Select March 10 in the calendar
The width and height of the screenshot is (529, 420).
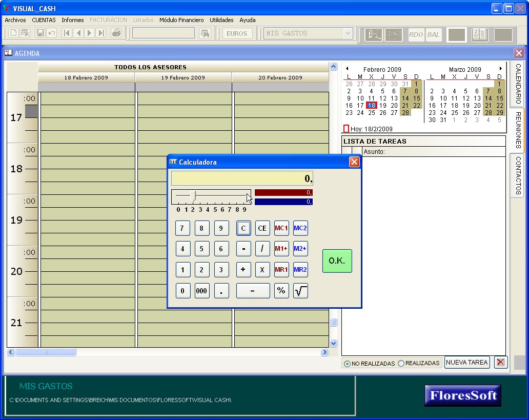(x=443, y=98)
